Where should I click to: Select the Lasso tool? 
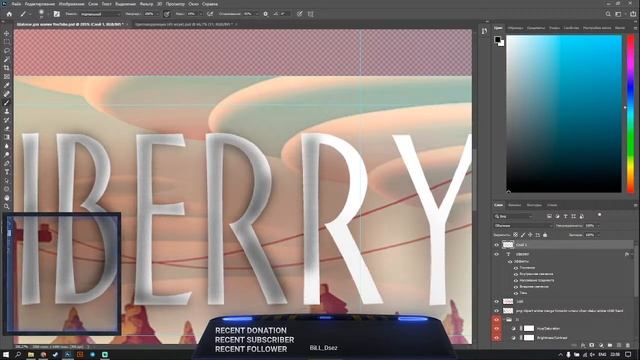pyautogui.click(x=7, y=51)
